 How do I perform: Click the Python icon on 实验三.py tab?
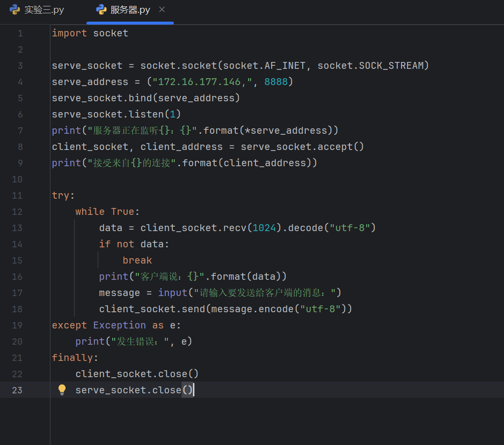15,10
